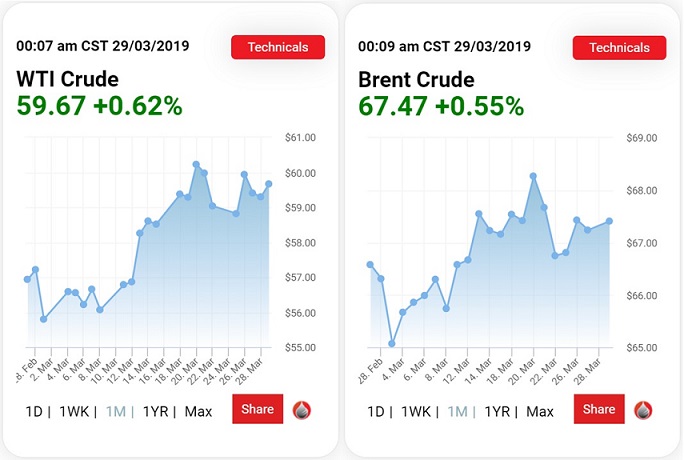Switch Brent chart to 1D range

coord(376,411)
